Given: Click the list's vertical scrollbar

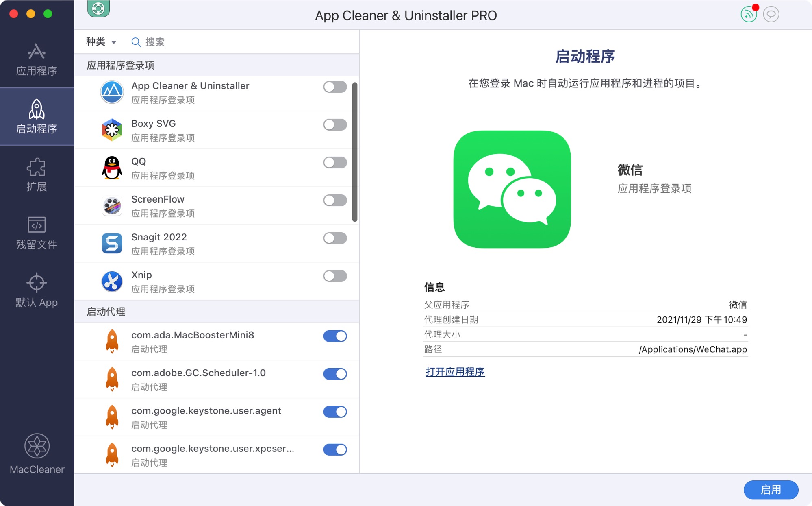Looking at the screenshot, I should (354, 152).
